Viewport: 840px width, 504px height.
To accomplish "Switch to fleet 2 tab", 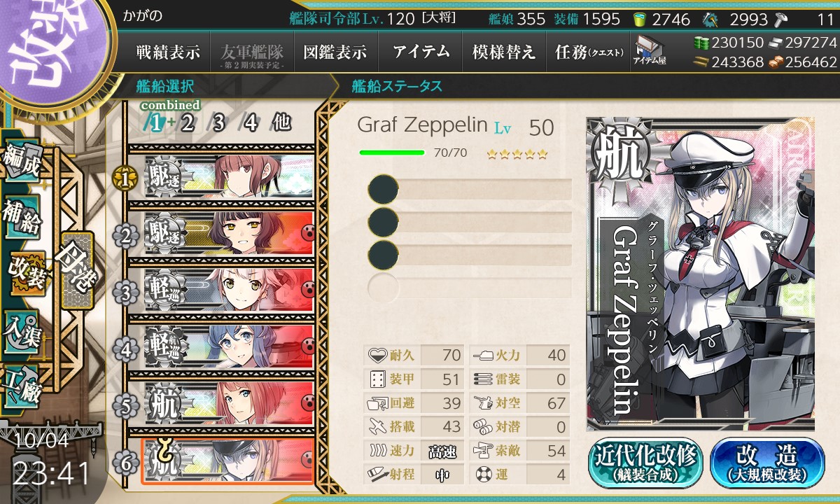I will click(187, 123).
